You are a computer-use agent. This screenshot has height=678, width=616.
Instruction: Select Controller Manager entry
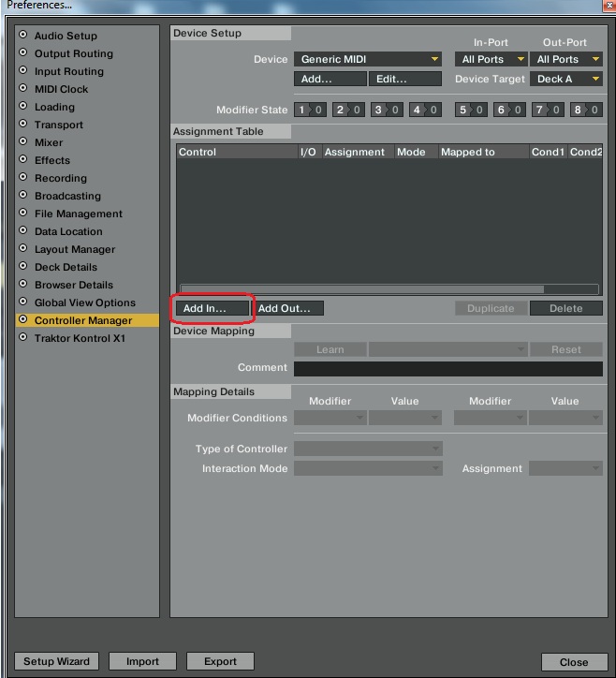[87, 320]
